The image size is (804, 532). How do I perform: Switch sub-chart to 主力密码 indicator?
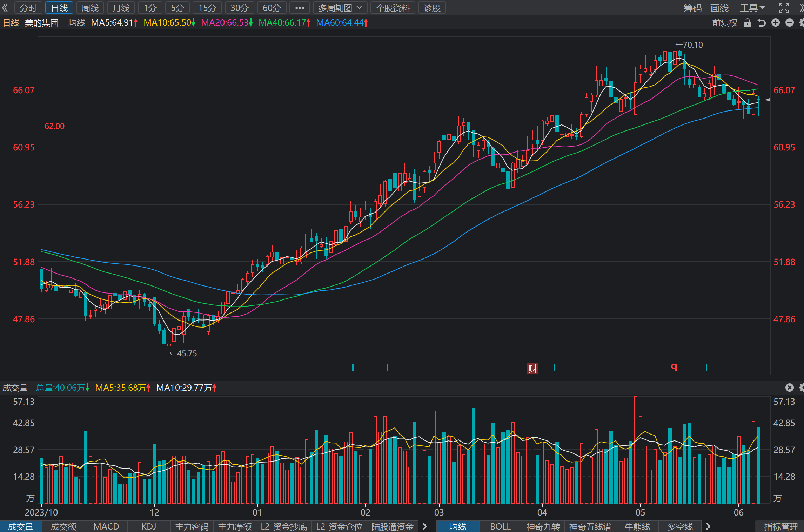point(192,526)
